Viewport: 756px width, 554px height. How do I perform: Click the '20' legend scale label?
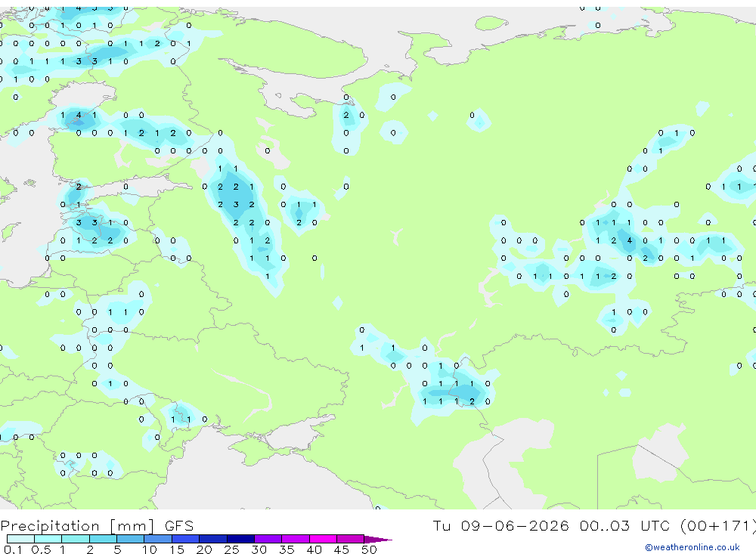point(204,549)
